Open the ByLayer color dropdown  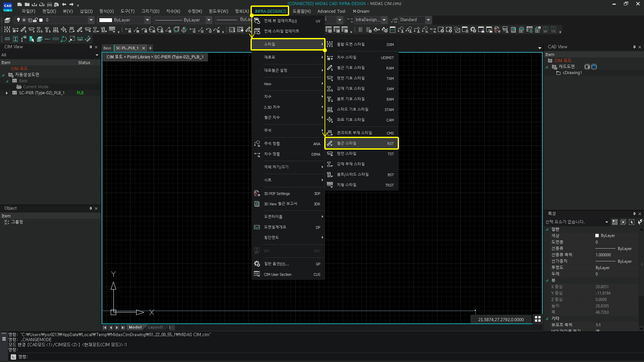(x=147, y=20)
